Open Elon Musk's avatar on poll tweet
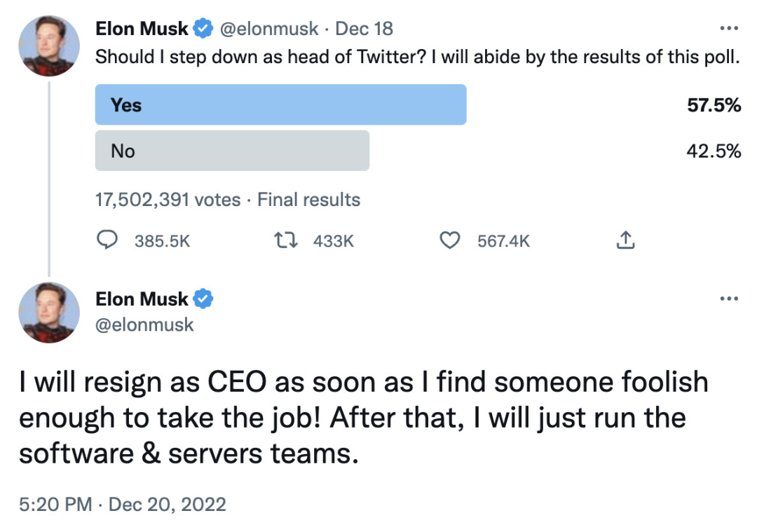 click(x=48, y=45)
